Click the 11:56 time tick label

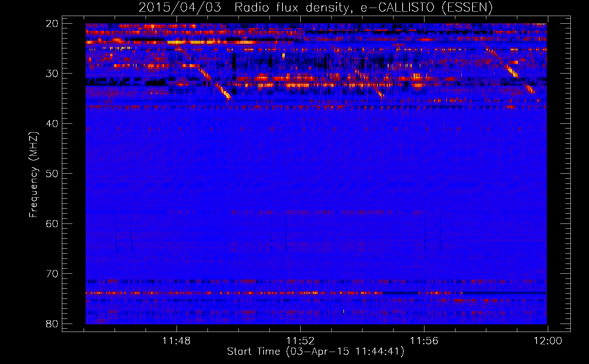pos(424,341)
